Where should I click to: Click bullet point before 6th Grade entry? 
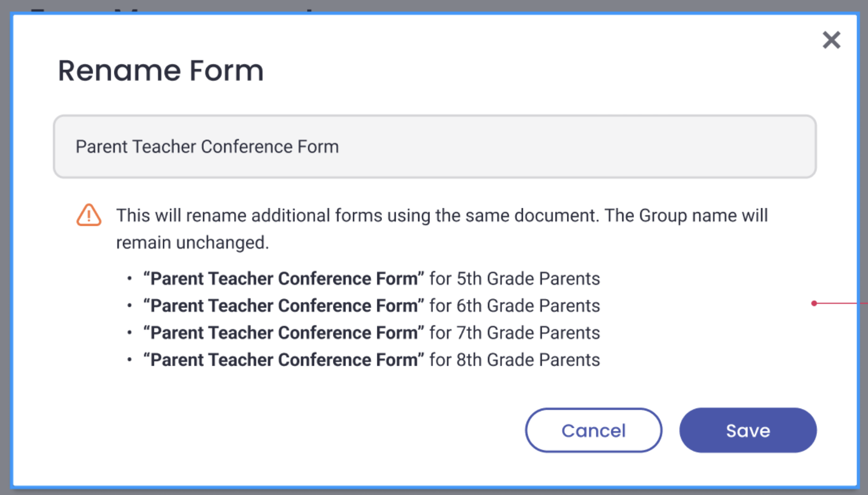[130, 306]
